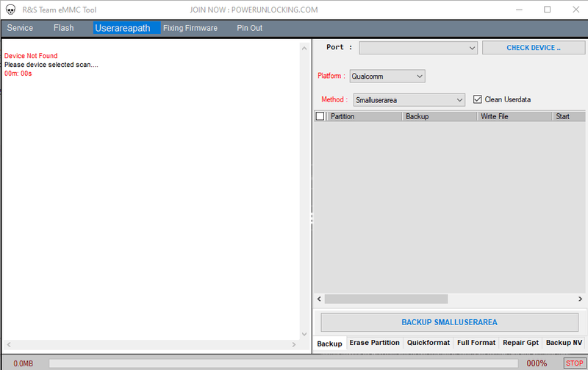
Task: Click the JOIN NOW : POWERUNLOCKING.COM title text
Action: tap(254, 10)
